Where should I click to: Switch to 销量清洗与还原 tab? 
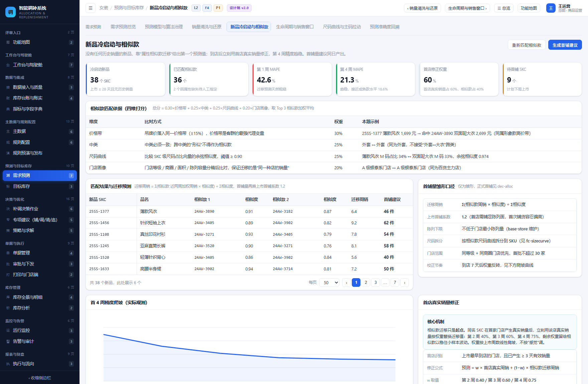[206, 27]
